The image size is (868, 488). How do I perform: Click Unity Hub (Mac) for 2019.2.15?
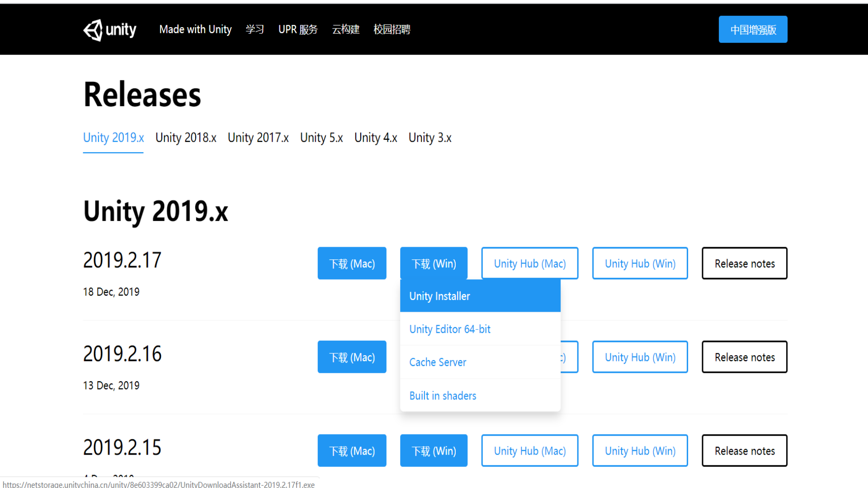[x=529, y=451]
